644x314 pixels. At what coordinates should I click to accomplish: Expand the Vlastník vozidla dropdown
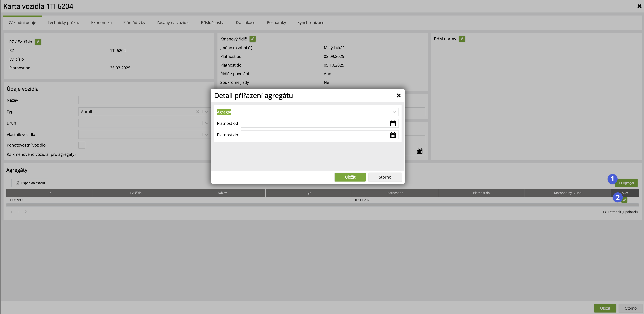click(207, 135)
